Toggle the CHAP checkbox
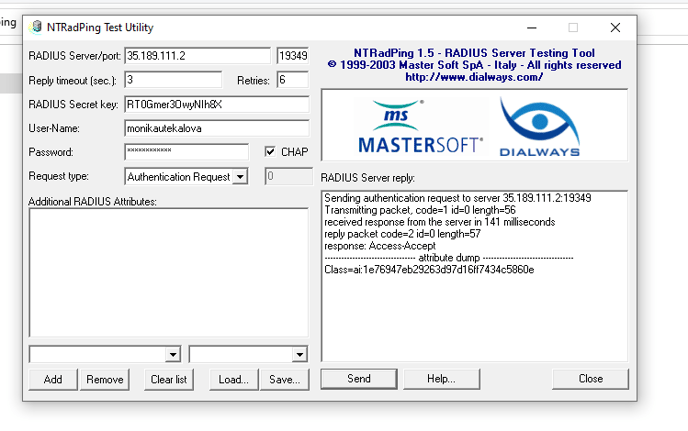 point(270,152)
